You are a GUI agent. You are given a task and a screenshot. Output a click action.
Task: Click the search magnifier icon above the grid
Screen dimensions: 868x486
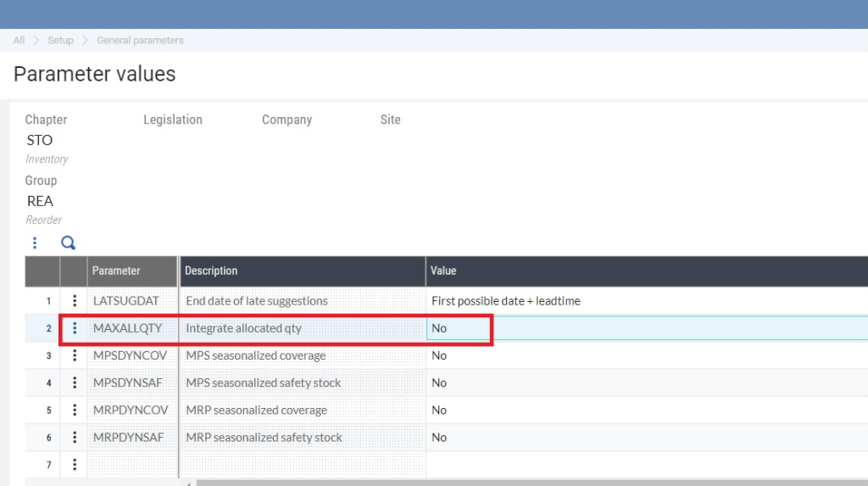click(x=69, y=243)
